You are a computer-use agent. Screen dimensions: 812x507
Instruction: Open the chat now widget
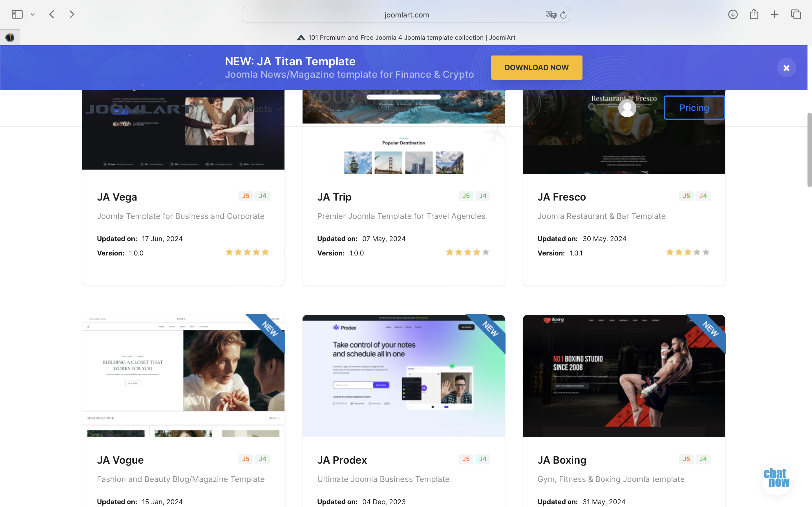coord(776,478)
